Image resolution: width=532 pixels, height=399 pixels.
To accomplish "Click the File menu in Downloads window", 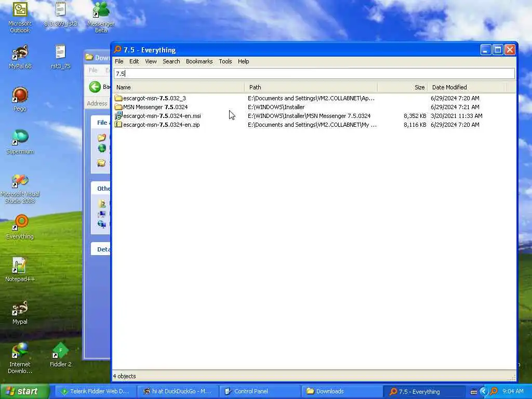I will (x=93, y=70).
